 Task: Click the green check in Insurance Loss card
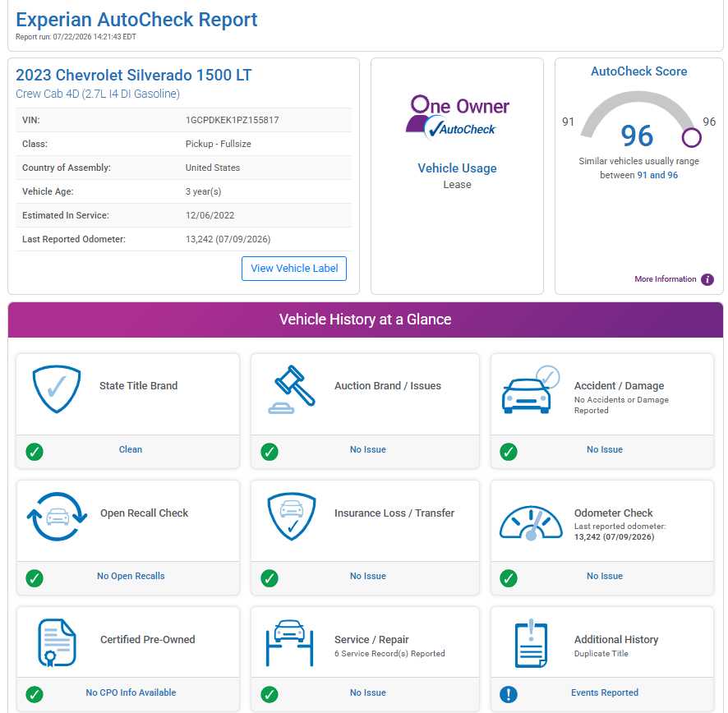tap(270, 578)
